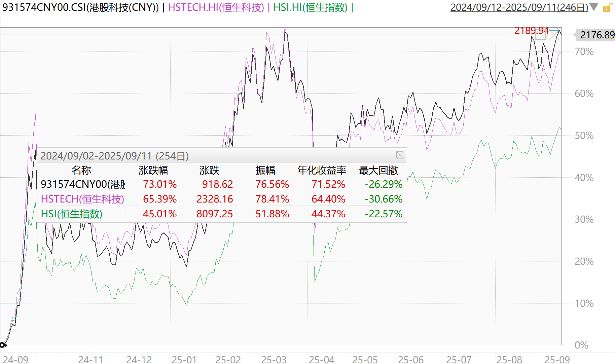Sort by the 年化收益率 column header

point(322,170)
